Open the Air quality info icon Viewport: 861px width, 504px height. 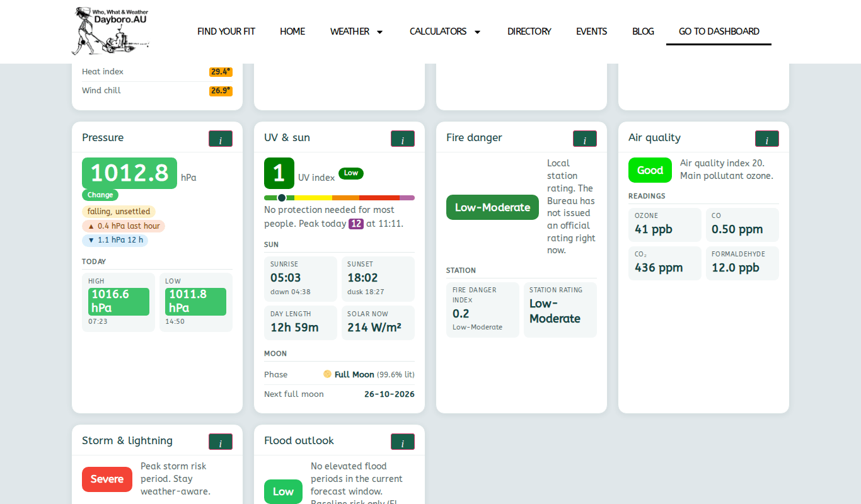click(767, 139)
